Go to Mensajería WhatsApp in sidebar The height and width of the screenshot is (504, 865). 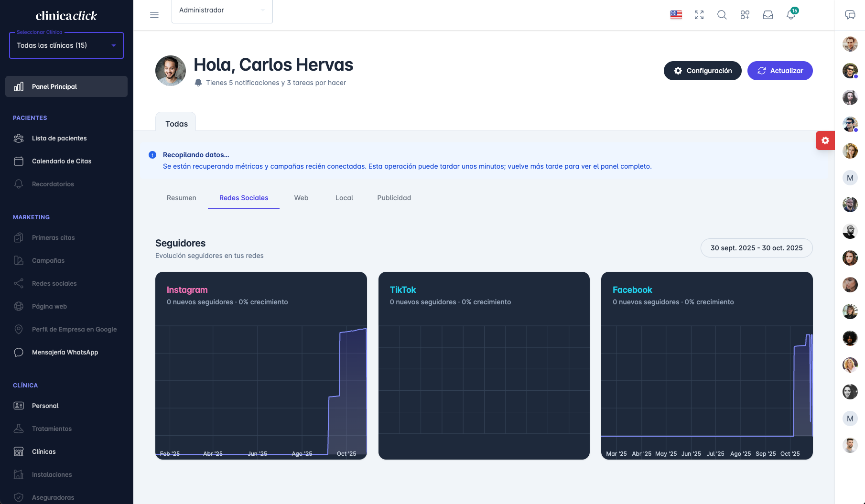click(x=65, y=352)
